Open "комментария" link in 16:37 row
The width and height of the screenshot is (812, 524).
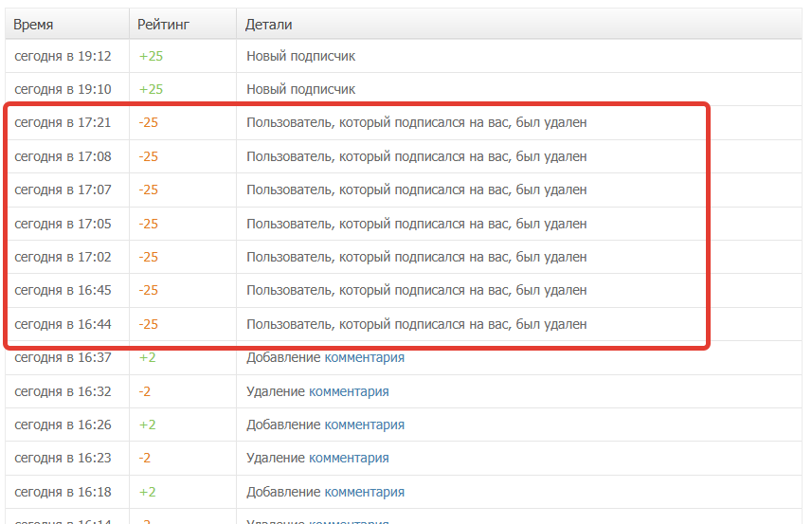click(365, 357)
